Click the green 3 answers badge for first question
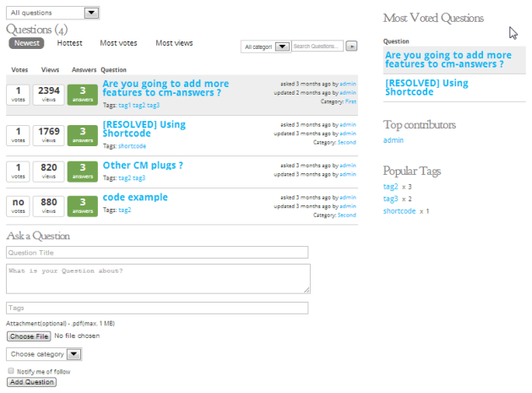This screenshot has height=393, width=532. (x=83, y=95)
